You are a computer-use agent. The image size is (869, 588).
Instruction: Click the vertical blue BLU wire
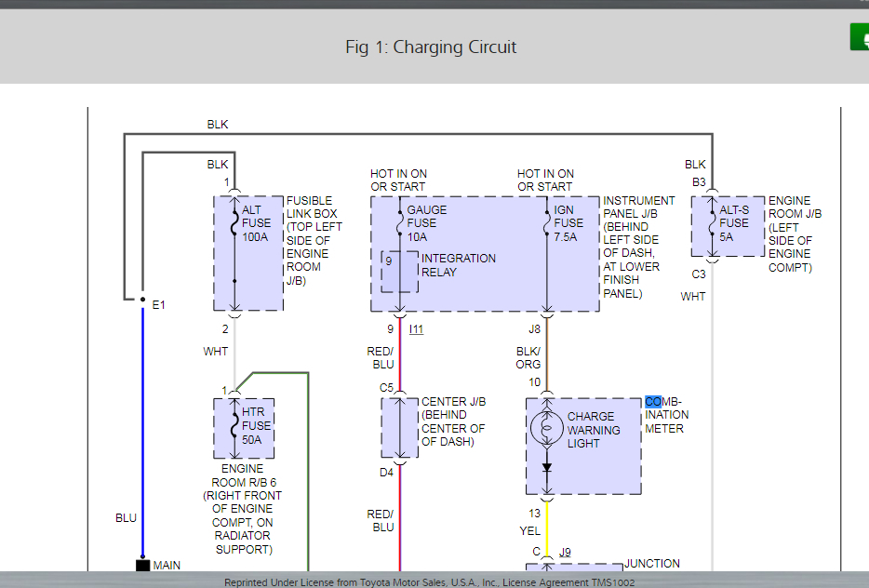click(x=142, y=433)
